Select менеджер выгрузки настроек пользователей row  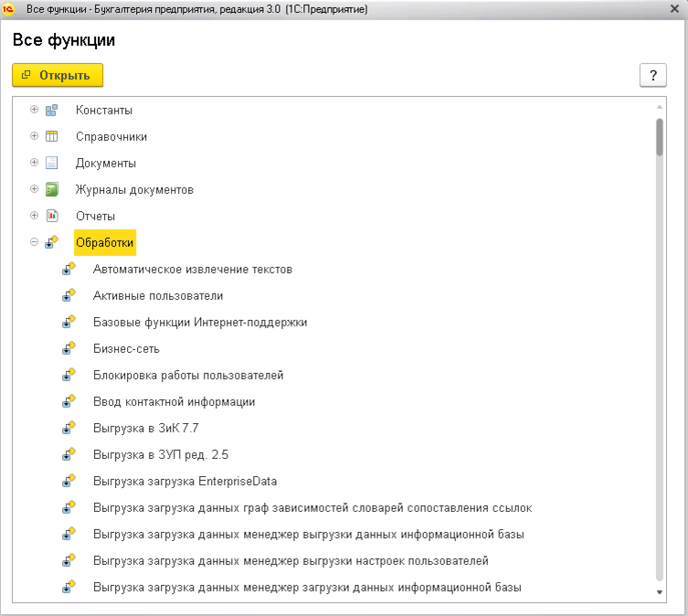coord(291,560)
